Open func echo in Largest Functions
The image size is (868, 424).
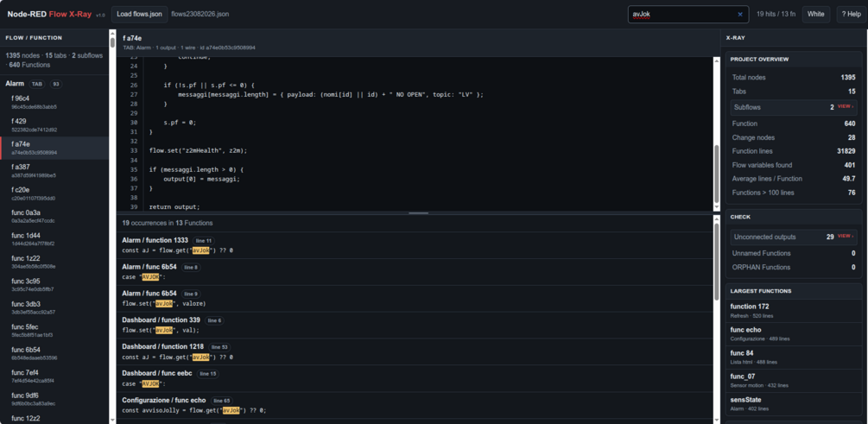(794, 334)
